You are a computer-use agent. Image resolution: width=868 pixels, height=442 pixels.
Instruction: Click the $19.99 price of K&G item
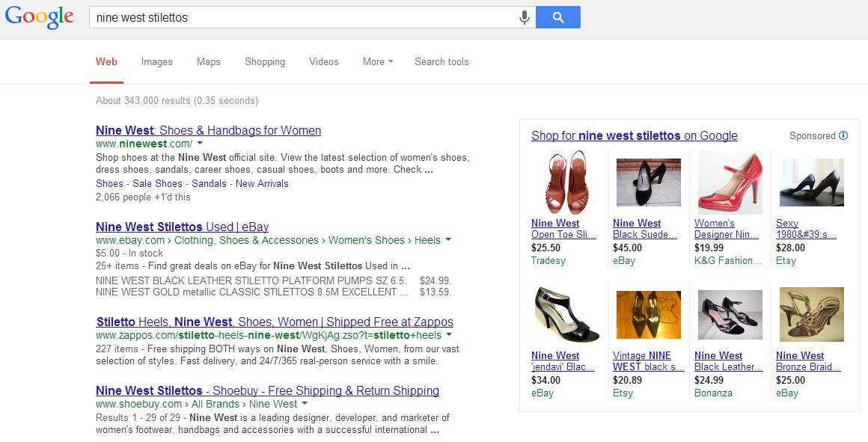coord(709,248)
